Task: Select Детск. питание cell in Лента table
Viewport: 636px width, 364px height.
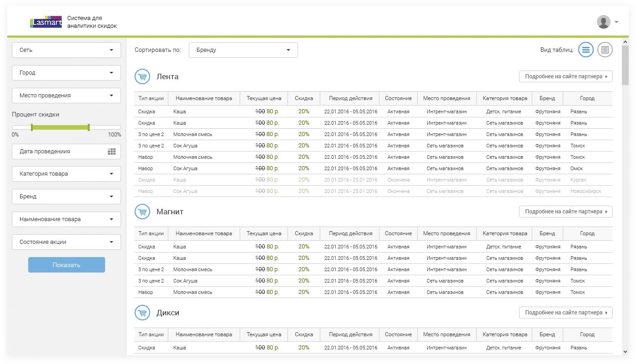Action: point(504,111)
